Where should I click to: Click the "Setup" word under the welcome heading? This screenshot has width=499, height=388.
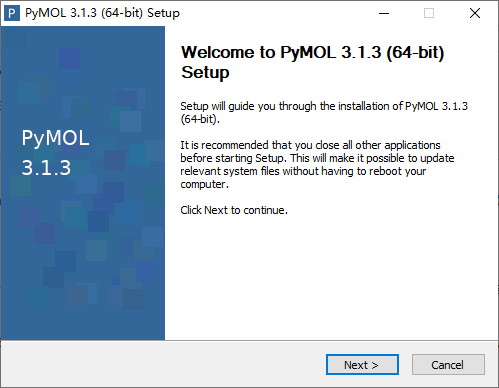point(205,72)
